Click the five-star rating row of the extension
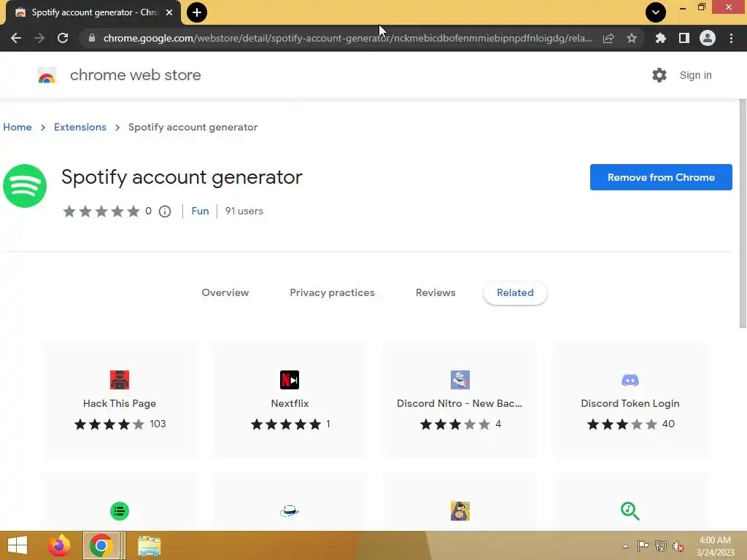The image size is (747, 560). coord(101,211)
